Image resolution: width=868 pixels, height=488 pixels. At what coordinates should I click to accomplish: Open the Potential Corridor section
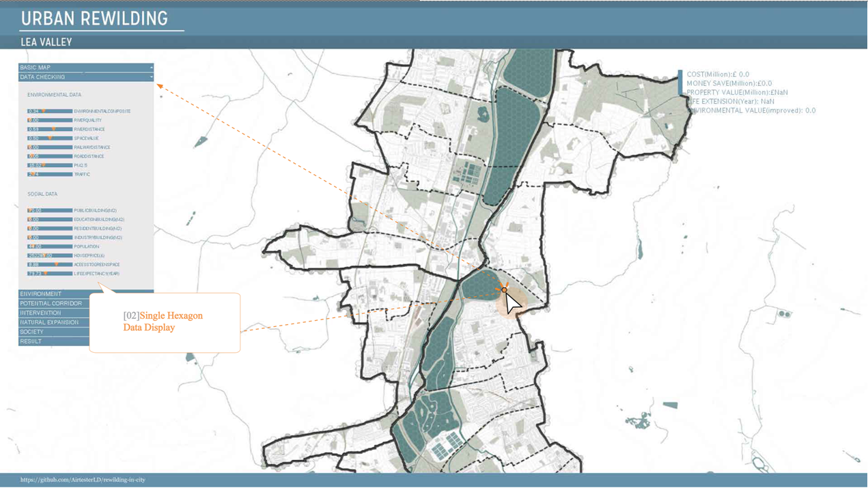51,304
